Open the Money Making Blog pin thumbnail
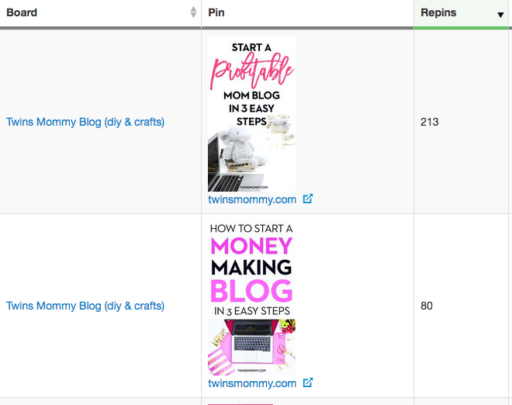The image size is (512, 405). click(x=252, y=298)
